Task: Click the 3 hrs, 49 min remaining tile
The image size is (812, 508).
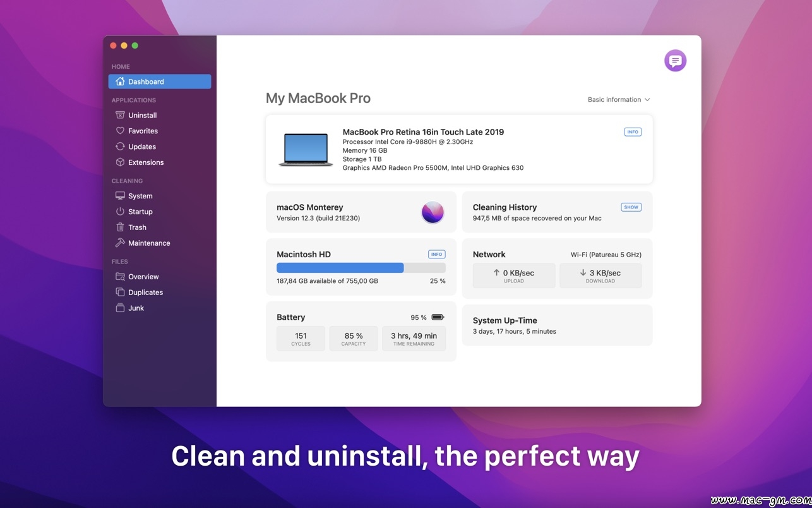Action: (414, 339)
